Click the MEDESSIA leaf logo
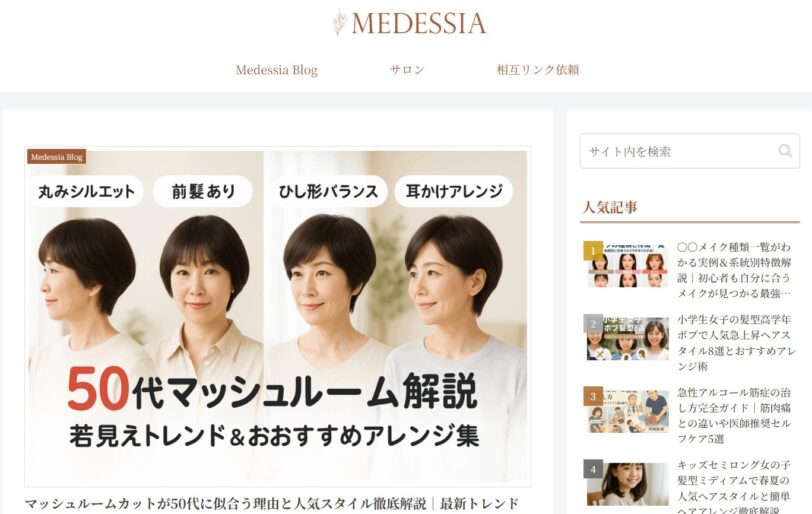Viewport: 812px width, 514px height. [409, 23]
